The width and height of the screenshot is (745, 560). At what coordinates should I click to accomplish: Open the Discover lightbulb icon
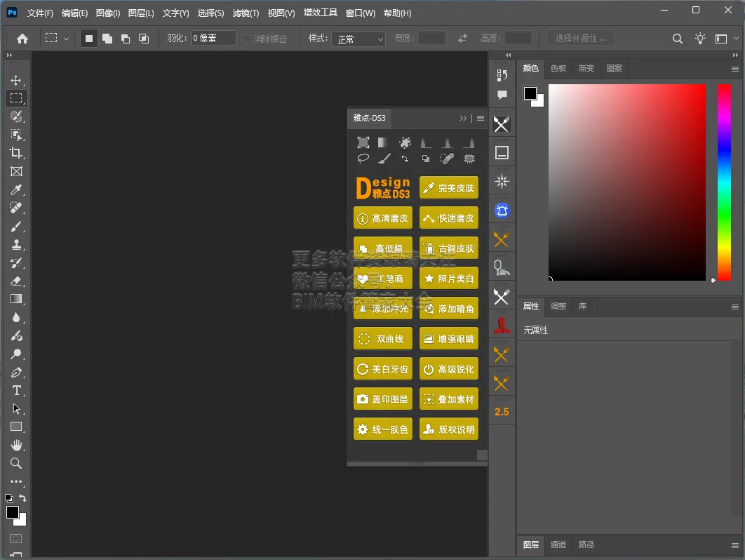700,39
